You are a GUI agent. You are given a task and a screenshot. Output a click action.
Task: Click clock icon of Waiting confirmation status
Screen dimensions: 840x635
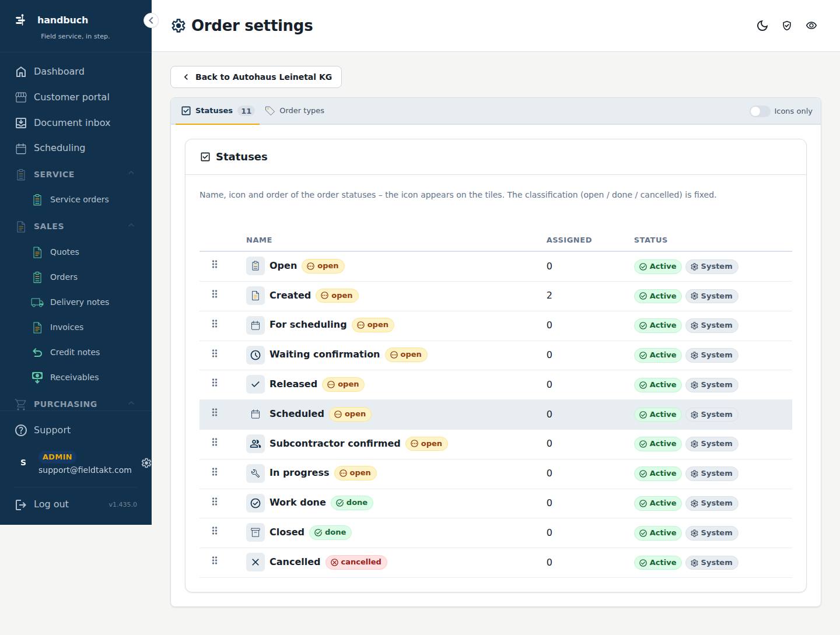pos(256,355)
